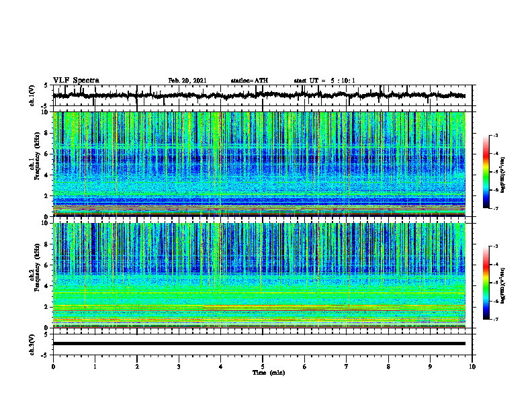Click the time axis tick label "3"

(x=179, y=367)
